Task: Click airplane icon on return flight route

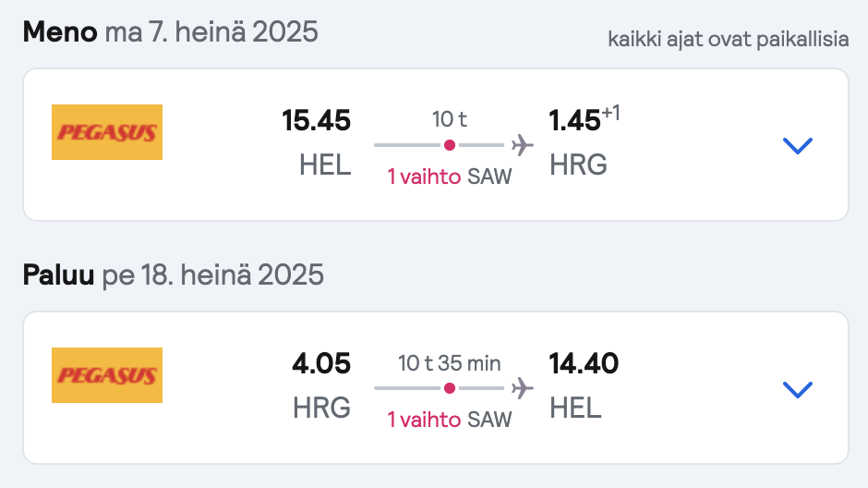Action: click(522, 388)
